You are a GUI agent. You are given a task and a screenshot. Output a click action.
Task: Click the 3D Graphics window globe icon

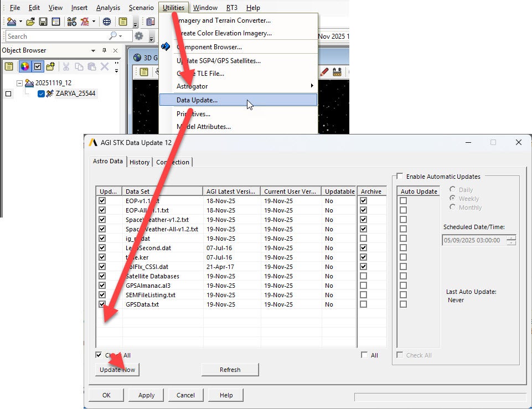click(137, 58)
